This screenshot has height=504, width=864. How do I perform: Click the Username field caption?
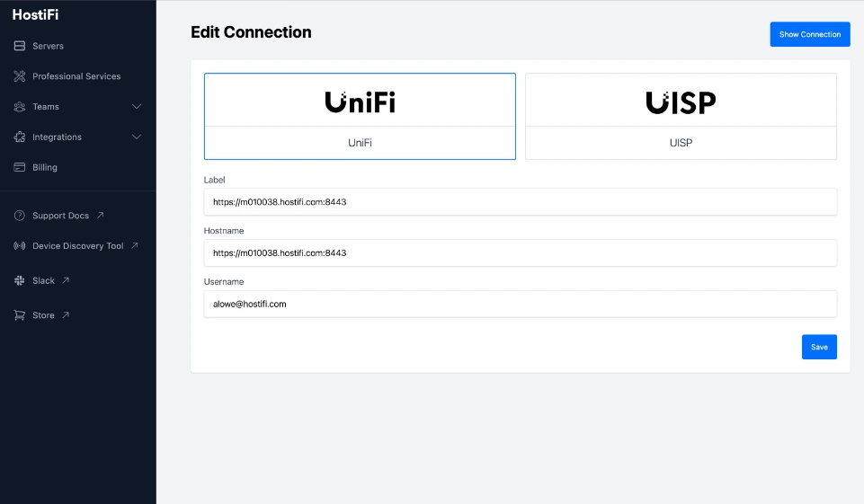[x=224, y=282]
